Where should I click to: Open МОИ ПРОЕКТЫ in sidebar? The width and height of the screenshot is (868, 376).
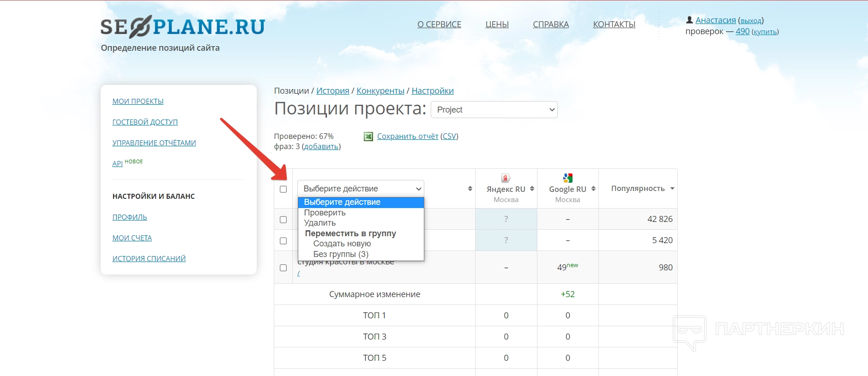click(138, 101)
